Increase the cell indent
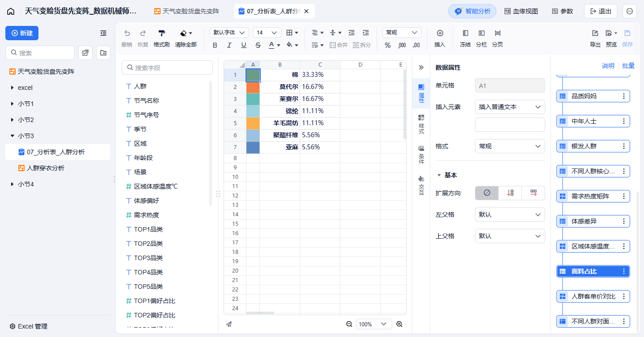 366,33
